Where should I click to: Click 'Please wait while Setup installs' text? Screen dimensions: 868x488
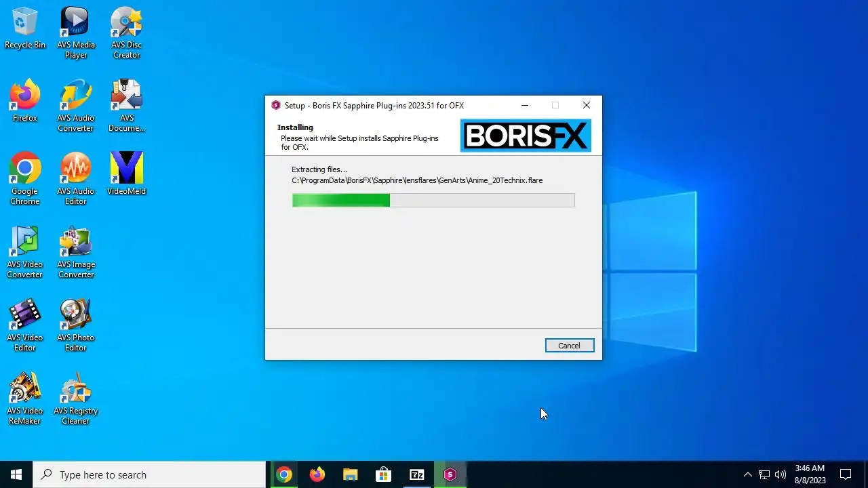[x=359, y=142]
